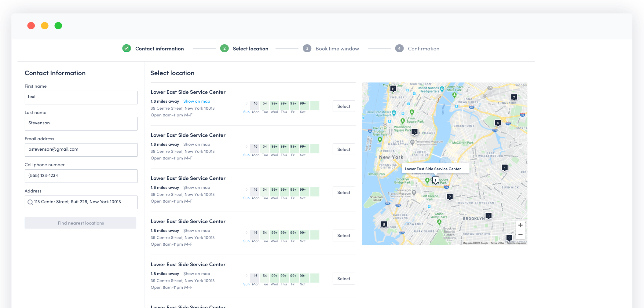Click map marker number 10

click(x=393, y=89)
